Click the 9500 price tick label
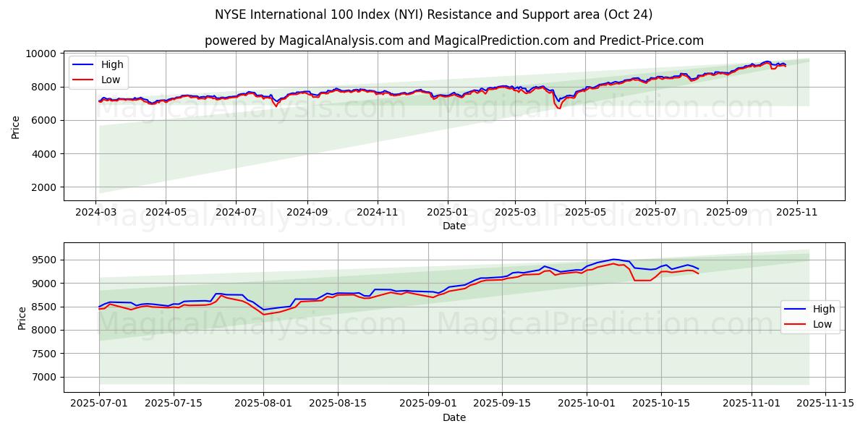The height and width of the screenshot is (434, 868). point(44,260)
